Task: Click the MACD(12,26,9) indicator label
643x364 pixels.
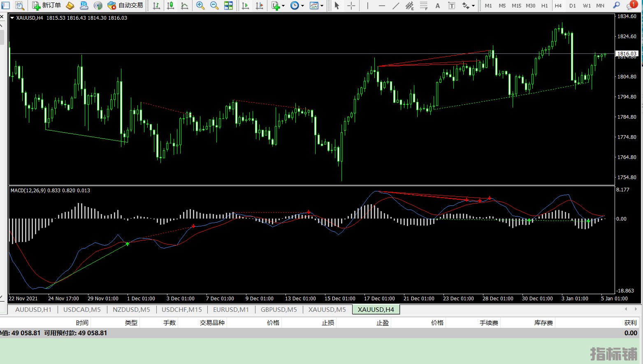Action: pyautogui.click(x=28, y=190)
